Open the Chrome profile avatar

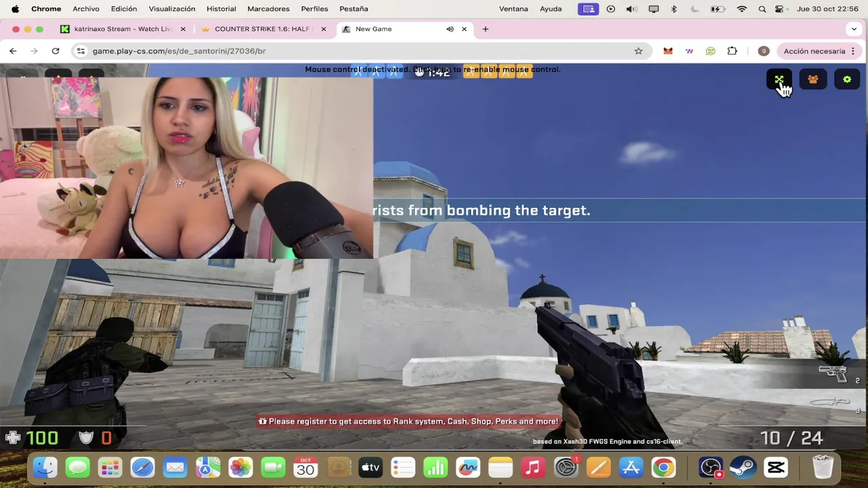[764, 51]
